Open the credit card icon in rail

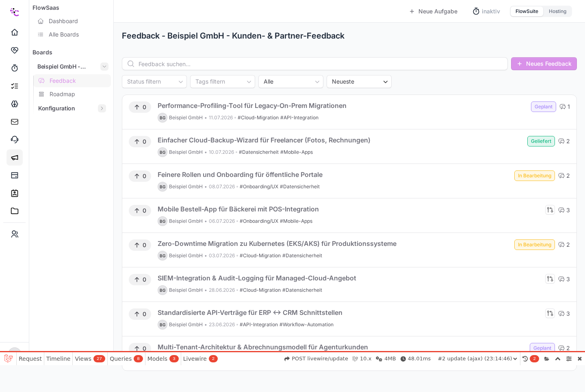15,175
